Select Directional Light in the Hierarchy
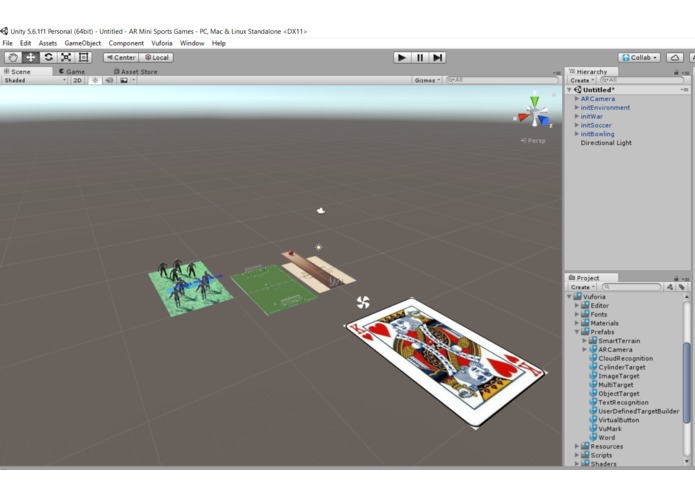The image size is (695, 494). [x=606, y=143]
